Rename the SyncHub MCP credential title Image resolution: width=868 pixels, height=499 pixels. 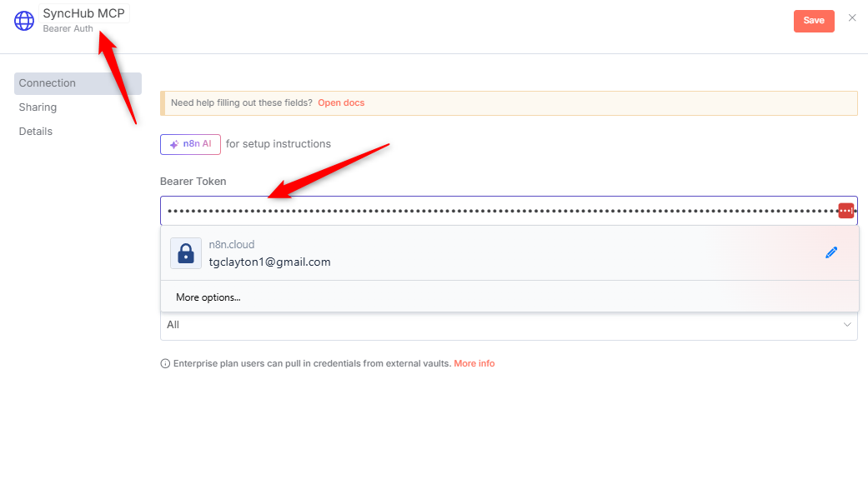click(x=83, y=13)
